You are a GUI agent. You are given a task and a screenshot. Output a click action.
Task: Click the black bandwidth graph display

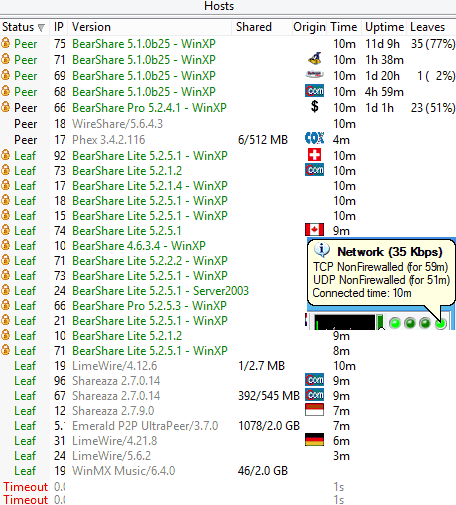[345, 322]
